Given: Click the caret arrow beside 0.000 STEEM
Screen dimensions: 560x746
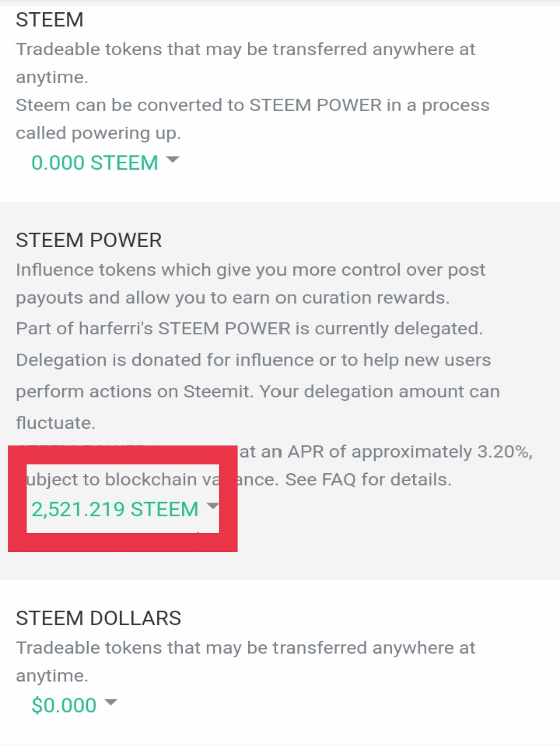Looking at the screenshot, I should (172, 160).
